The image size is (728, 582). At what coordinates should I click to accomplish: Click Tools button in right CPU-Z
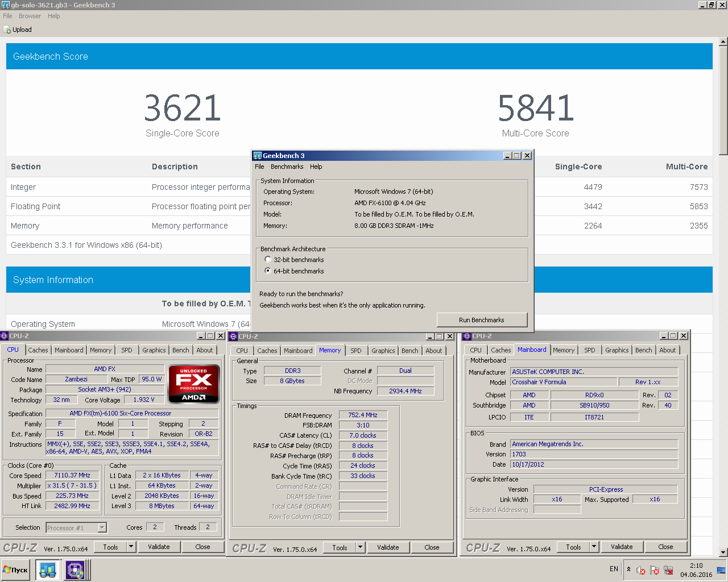pos(573,547)
